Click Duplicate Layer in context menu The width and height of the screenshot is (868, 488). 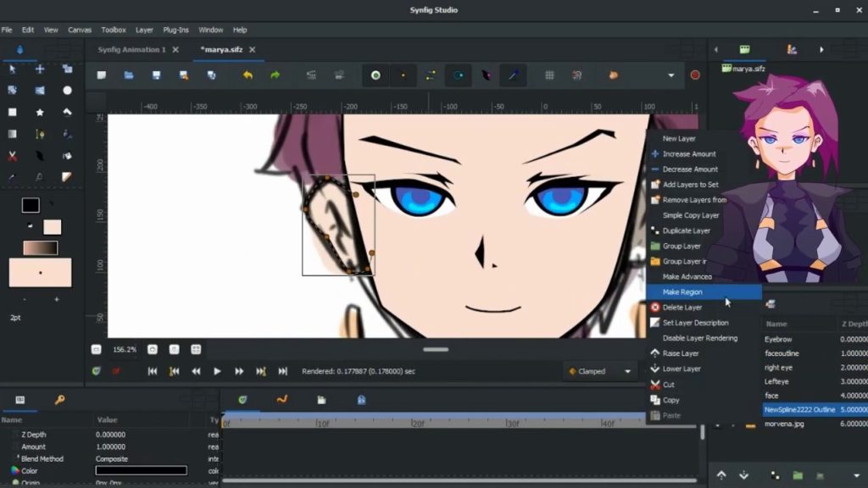tap(686, 230)
